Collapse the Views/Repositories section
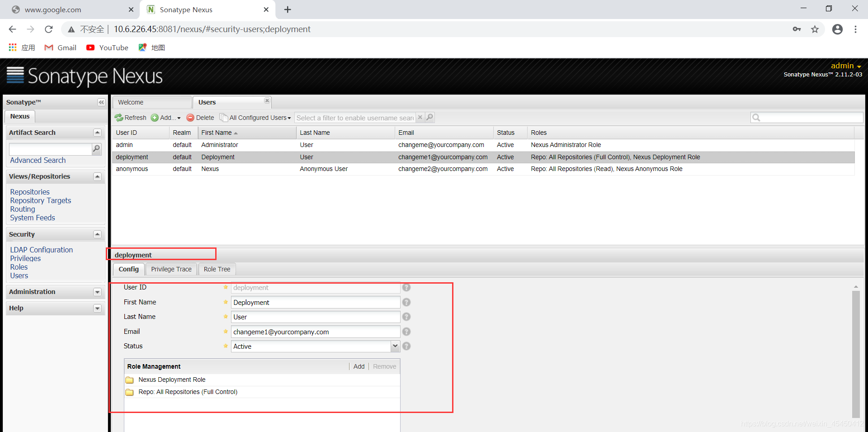868x432 pixels. click(x=97, y=176)
